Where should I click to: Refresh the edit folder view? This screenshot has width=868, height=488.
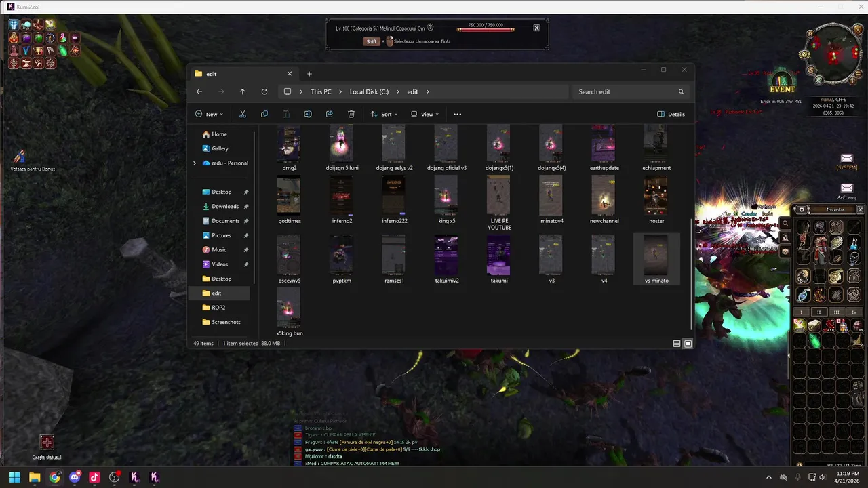click(x=264, y=91)
